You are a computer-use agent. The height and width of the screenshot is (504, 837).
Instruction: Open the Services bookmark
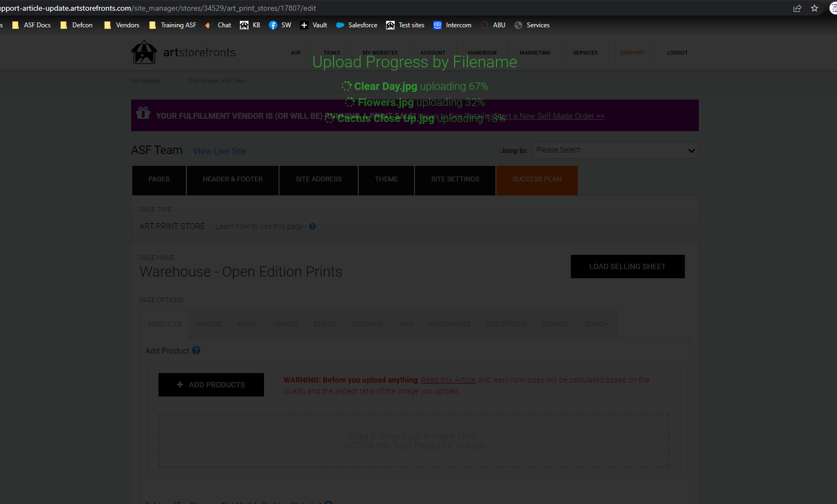(532, 25)
